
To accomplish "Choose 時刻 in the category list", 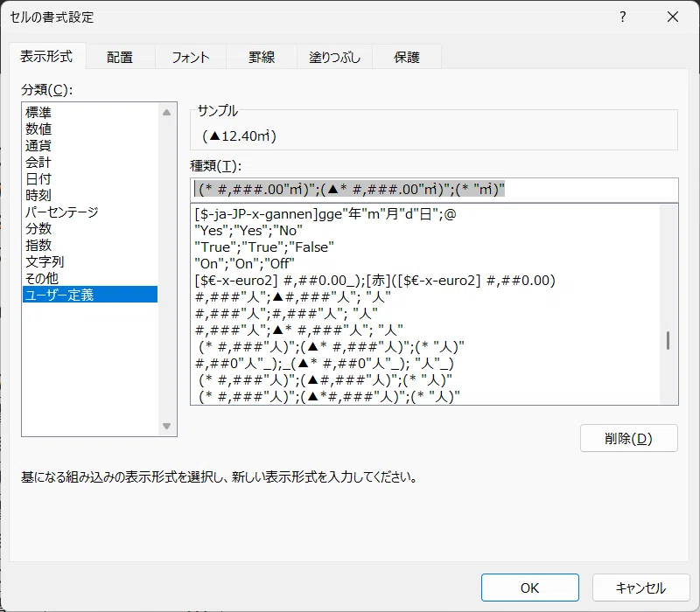I will [x=90, y=195].
